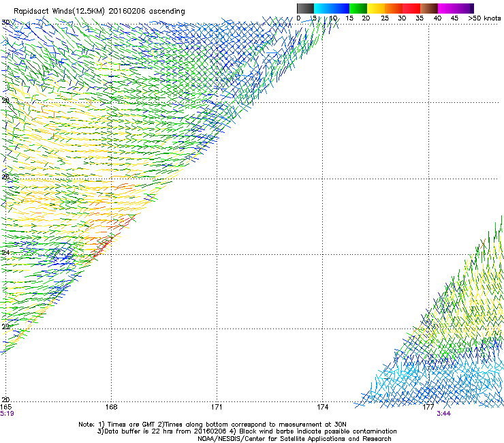Click the orange 25-30 knots color band

pos(394,8)
